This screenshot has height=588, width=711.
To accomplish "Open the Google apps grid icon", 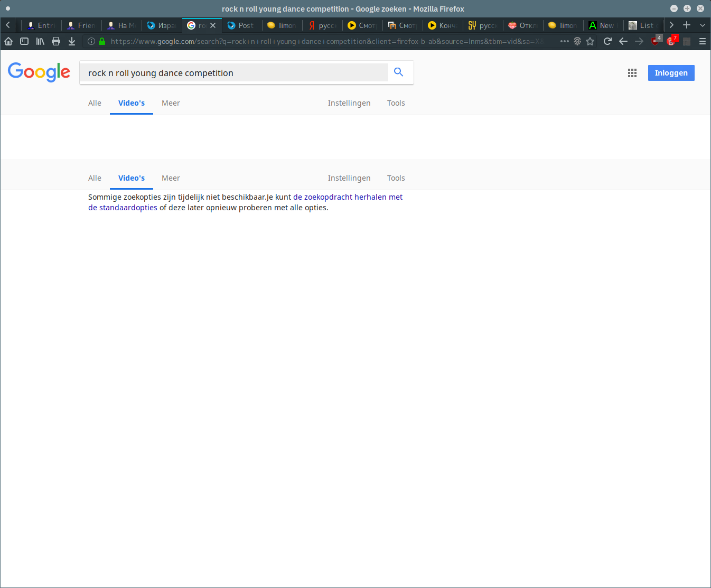I will tap(632, 73).
